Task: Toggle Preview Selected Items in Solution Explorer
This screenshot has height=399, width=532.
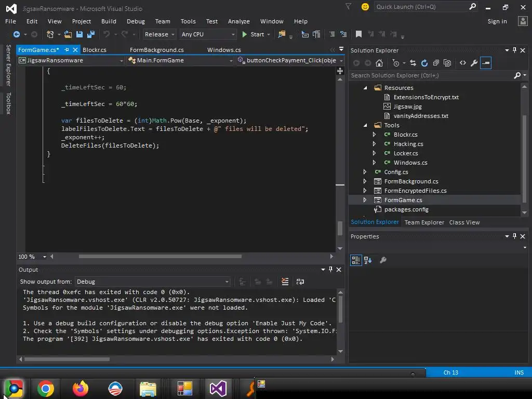Action: point(486,63)
